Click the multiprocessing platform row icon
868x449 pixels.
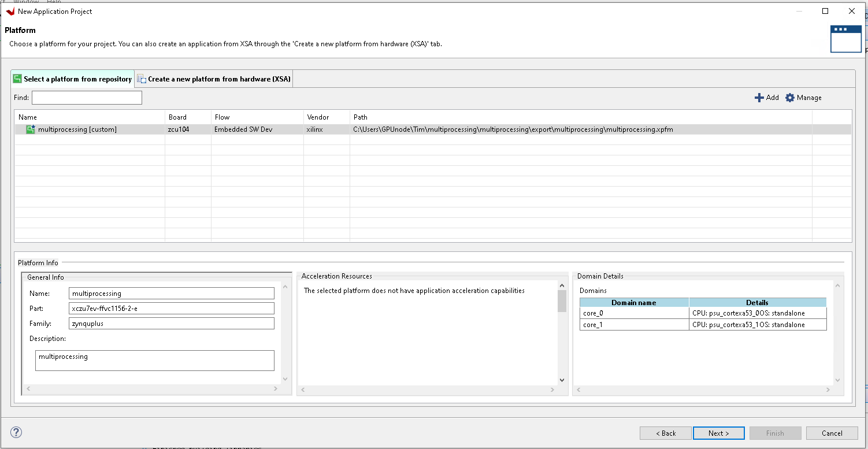(x=31, y=129)
